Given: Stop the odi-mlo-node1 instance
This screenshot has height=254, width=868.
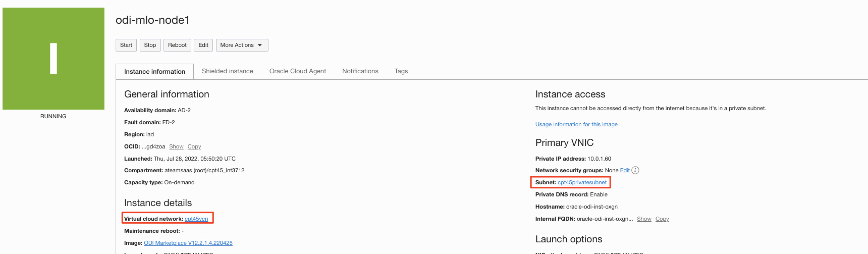Looking at the screenshot, I should pyautogui.click(x=150, y=45).
